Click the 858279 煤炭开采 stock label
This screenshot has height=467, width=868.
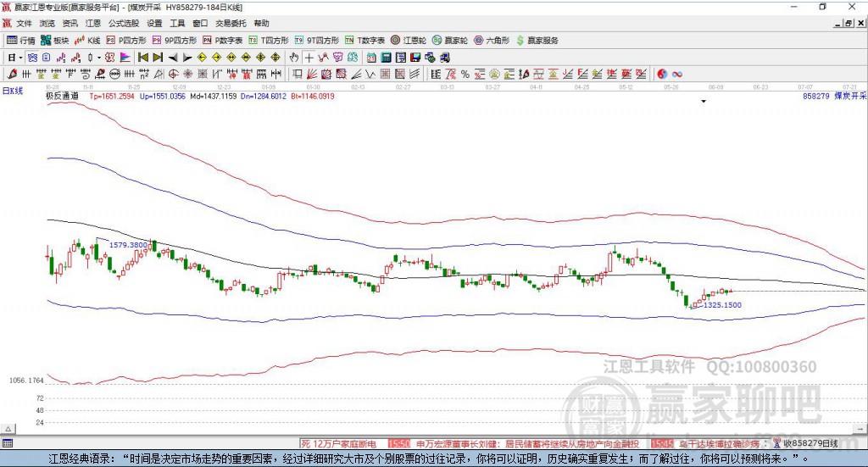click(x=834, y=97)
